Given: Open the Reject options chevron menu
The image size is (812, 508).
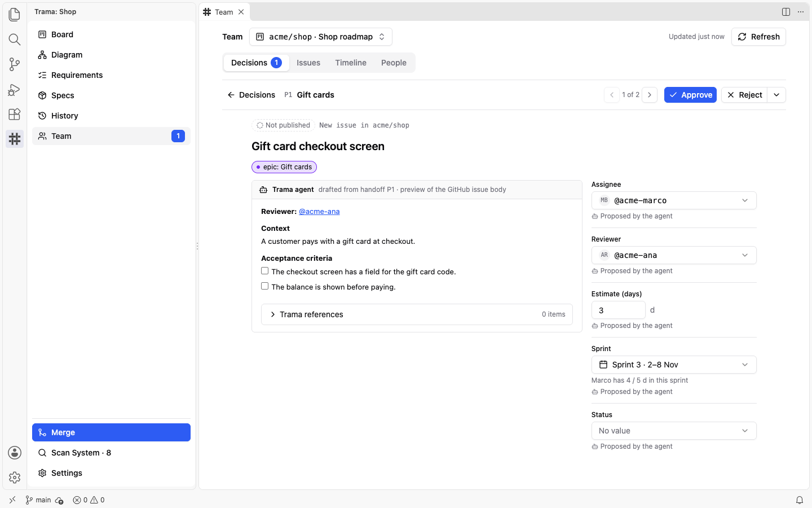Looking at the screenshot, I should (x=776, y=95).
